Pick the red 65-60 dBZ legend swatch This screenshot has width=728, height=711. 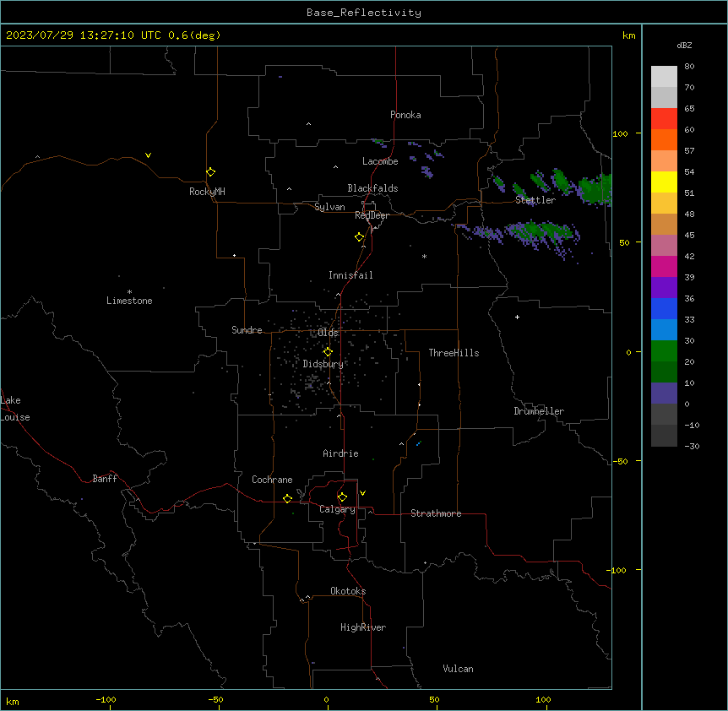(x=664, y=119)
